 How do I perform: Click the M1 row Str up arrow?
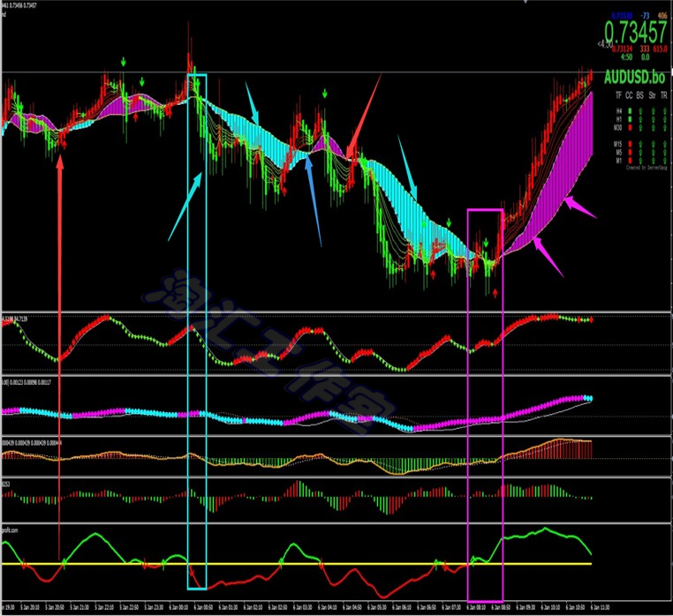tap(654, 161)
